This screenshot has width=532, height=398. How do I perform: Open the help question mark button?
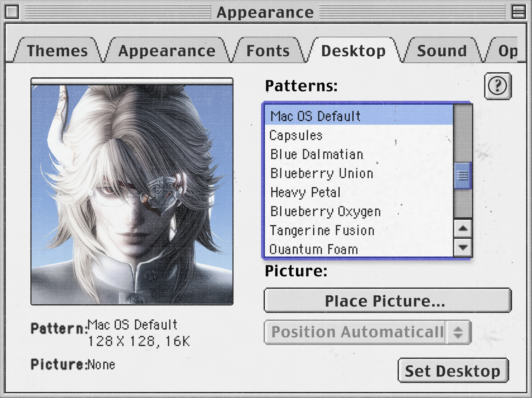[498, 86]
